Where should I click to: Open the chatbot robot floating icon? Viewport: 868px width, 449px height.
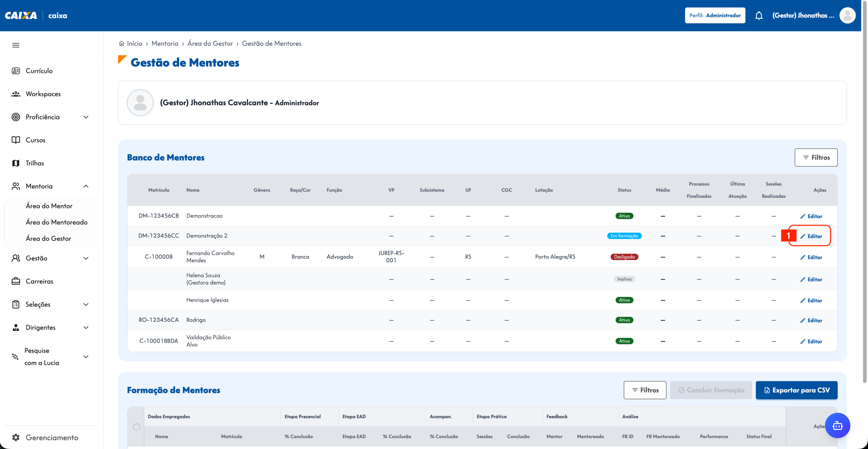click(x=837, y=425)
